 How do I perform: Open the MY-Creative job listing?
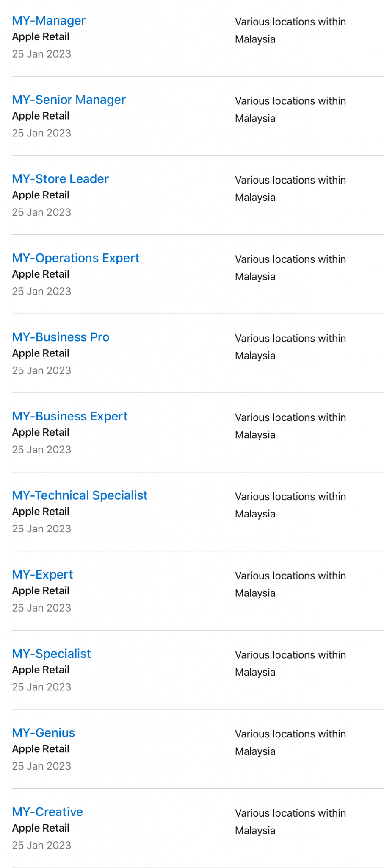(47, 812)
